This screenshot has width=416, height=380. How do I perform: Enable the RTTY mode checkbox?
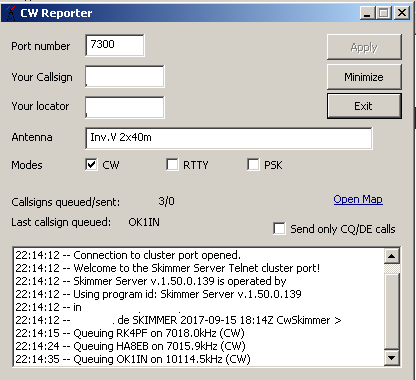coord(172,165)
